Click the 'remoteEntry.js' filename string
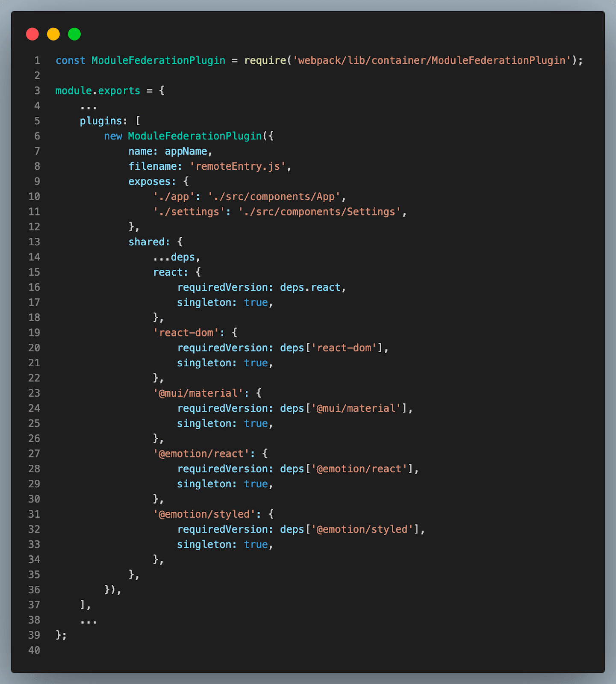The height and width of the screenshot is (684, 616). [237, 166]
